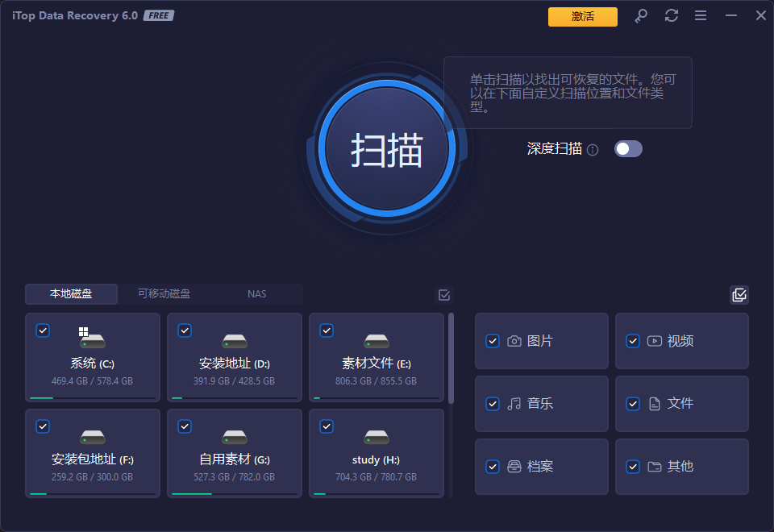Switch to the 可移动磁盘 tab
774x532 pixels.
click(x=164, y=294)
